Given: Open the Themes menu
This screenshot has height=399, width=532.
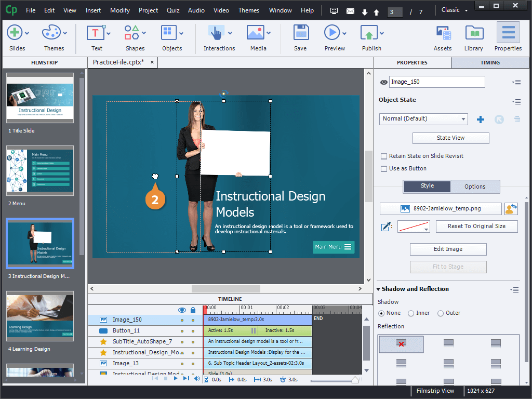Looking at the screenshot, I should (249, 10).
